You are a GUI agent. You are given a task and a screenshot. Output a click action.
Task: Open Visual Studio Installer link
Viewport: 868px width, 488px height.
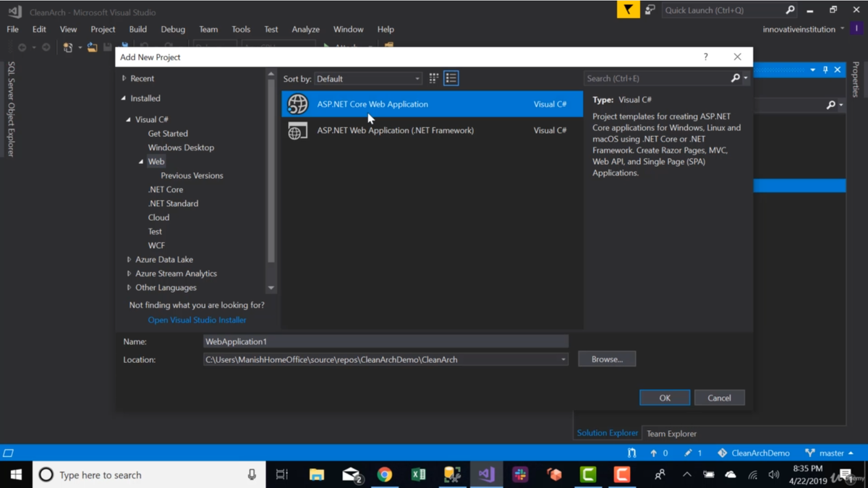pyautogui.click(x=197, y=320)
